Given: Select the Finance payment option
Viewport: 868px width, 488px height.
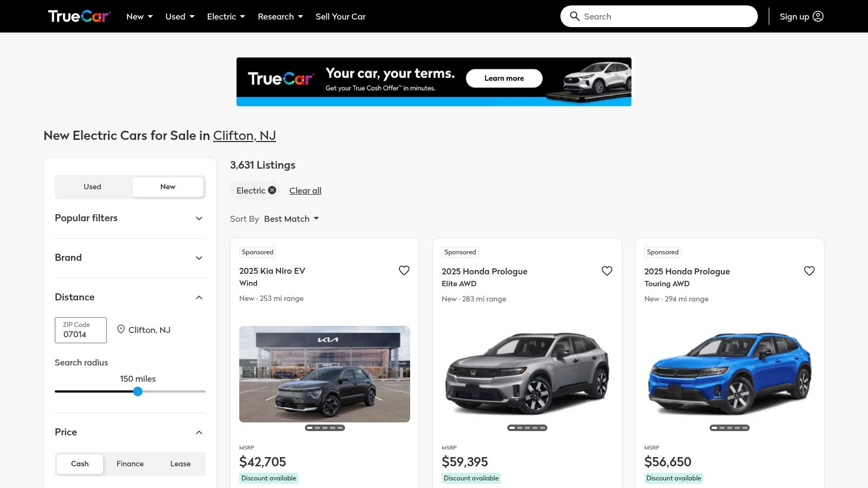Looking at the screenshot, I should pyautogui.click(x=130, y=464).
